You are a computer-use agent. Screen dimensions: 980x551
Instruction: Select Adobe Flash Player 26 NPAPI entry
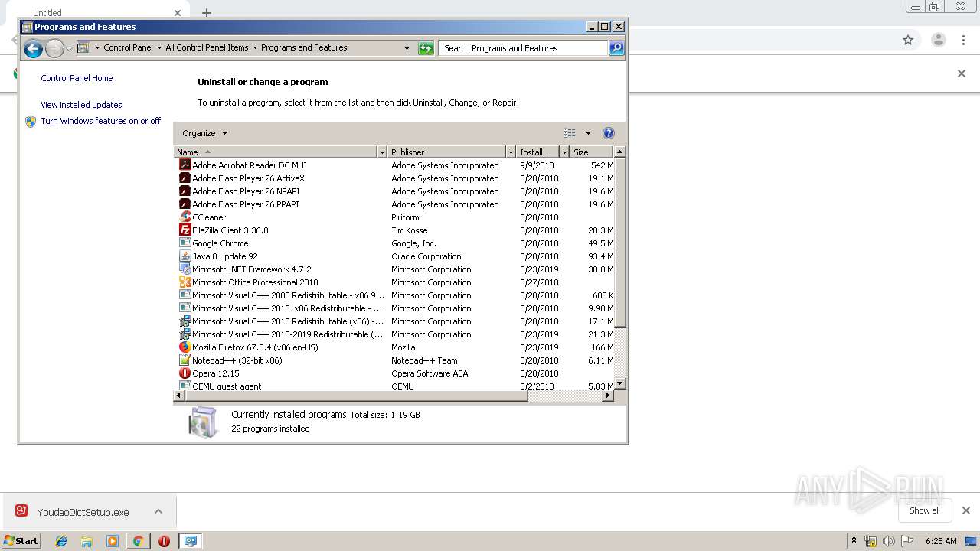pos(394,191)
